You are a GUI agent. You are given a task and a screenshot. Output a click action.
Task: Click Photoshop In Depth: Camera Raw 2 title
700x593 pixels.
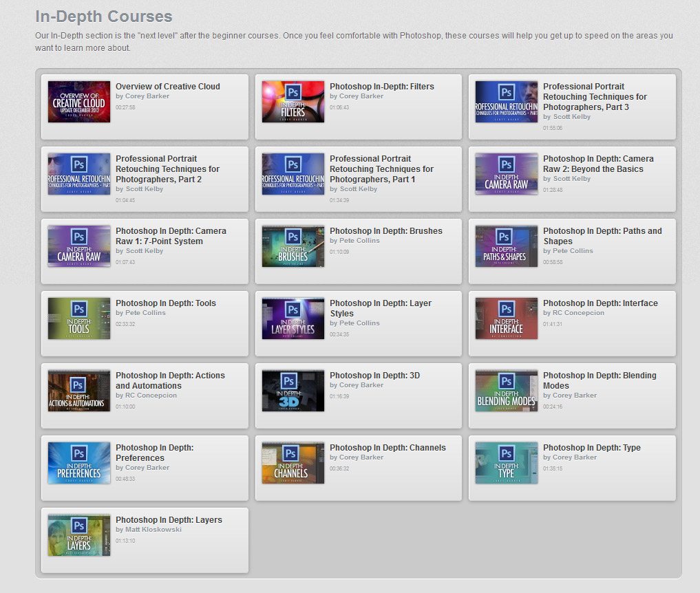point(597,164)
